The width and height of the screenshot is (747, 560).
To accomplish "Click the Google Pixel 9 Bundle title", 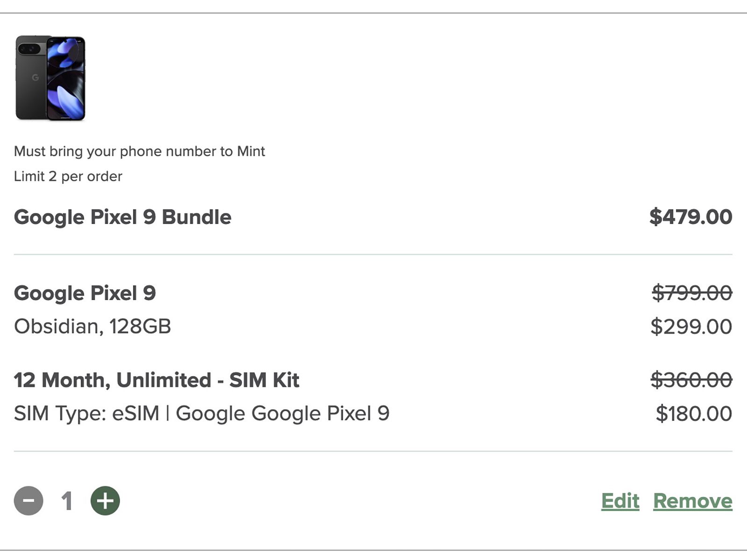I will [122, 217].
